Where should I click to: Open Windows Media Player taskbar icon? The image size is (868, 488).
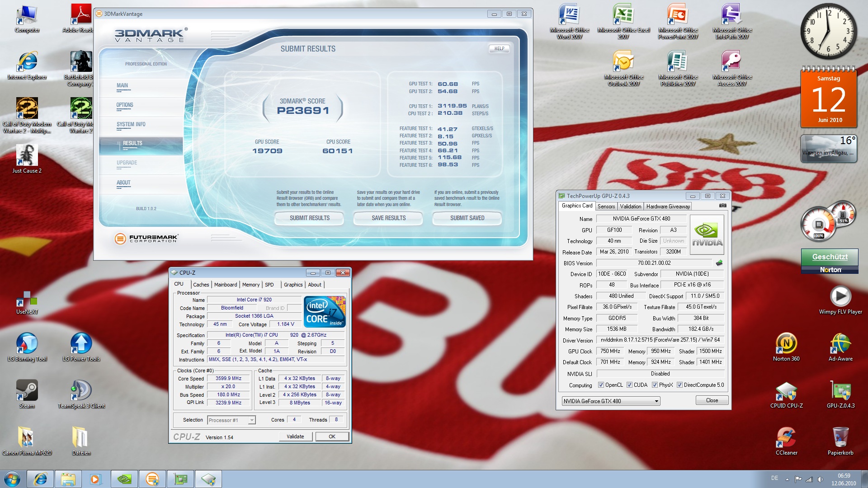coord(95,479)
